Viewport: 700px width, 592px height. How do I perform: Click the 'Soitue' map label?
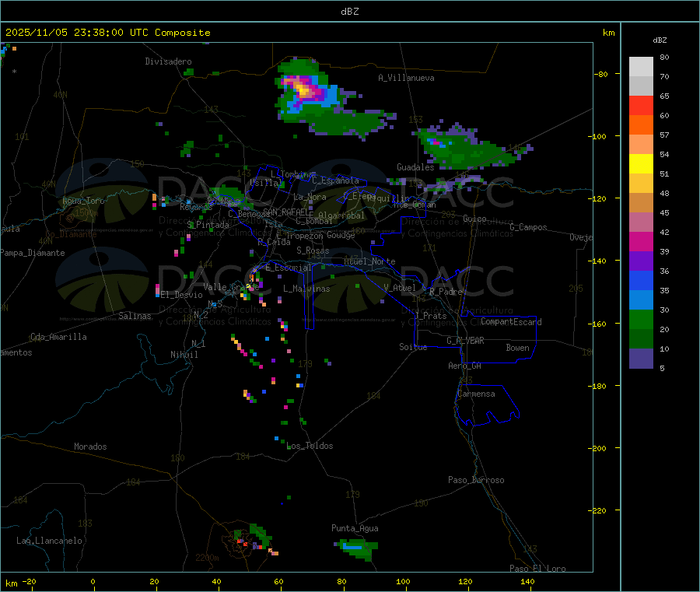pos(413,347)
